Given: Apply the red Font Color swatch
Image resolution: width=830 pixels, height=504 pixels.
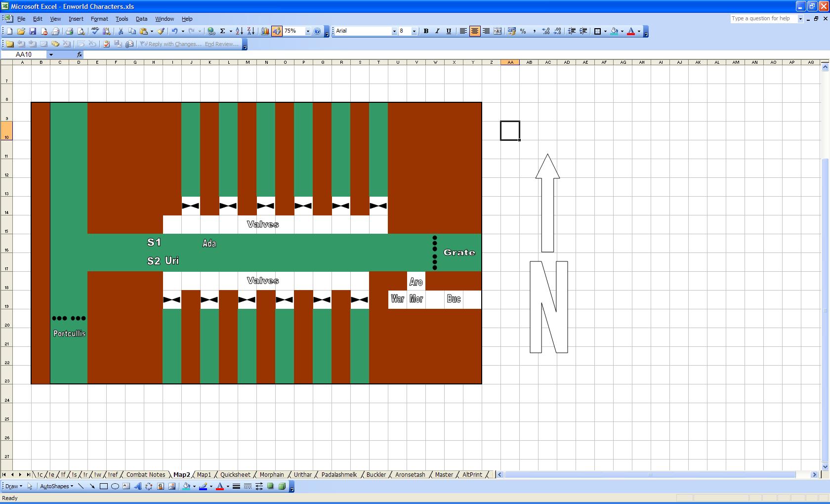Looking at the screenshot, I should coord(631,31).
